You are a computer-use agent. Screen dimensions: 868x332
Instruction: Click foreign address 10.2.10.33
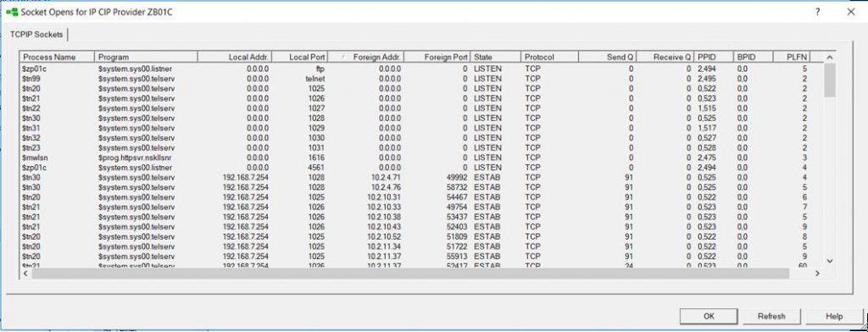383,207
